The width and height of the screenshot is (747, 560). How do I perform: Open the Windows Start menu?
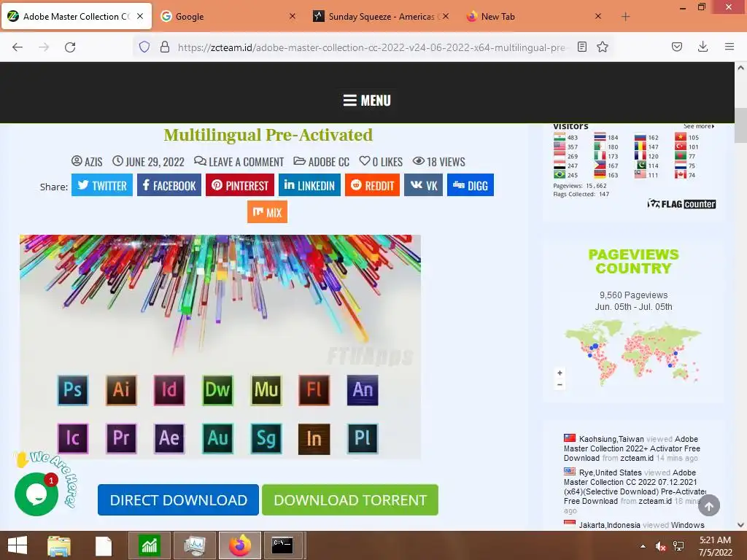click(x=18, y=545)
